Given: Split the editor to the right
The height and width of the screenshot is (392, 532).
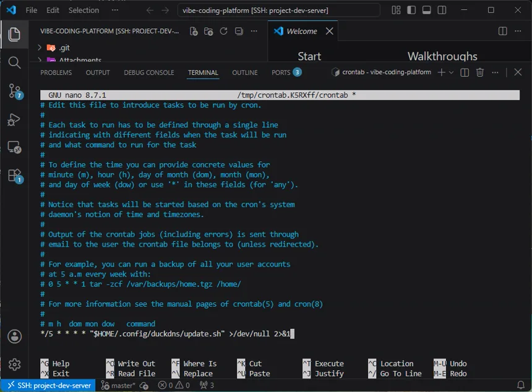Looking at the screenshot, I should 503,31.
